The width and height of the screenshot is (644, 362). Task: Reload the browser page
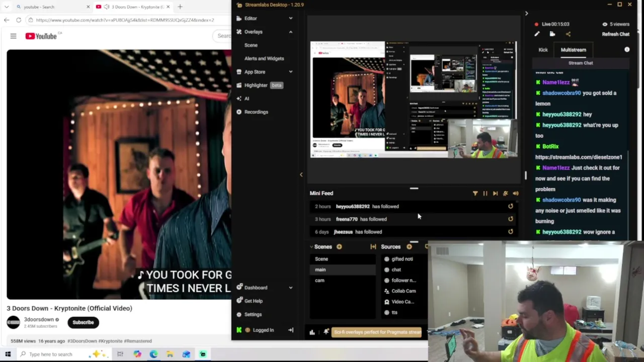tap(19, 20)
